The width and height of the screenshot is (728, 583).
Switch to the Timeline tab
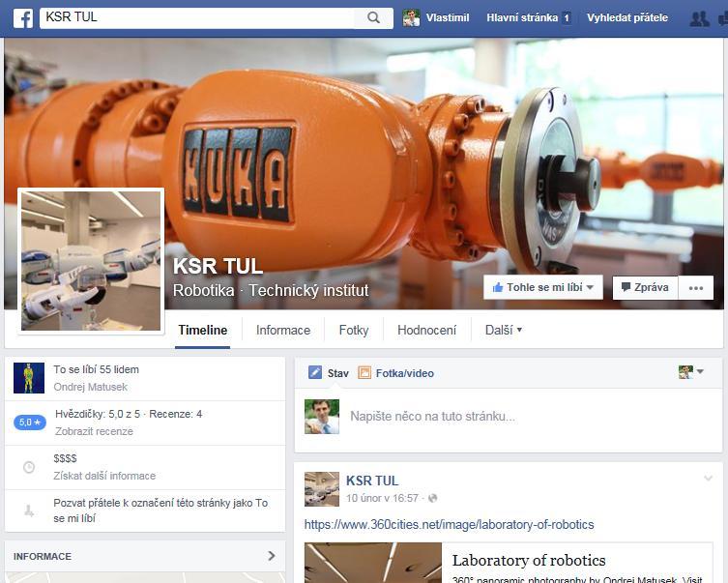point(203,330)
